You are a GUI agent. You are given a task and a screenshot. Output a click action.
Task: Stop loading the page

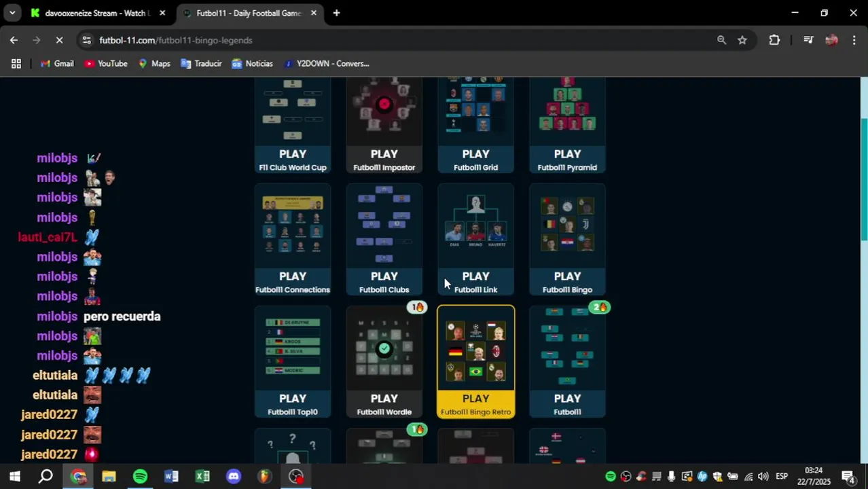(59, 40)
